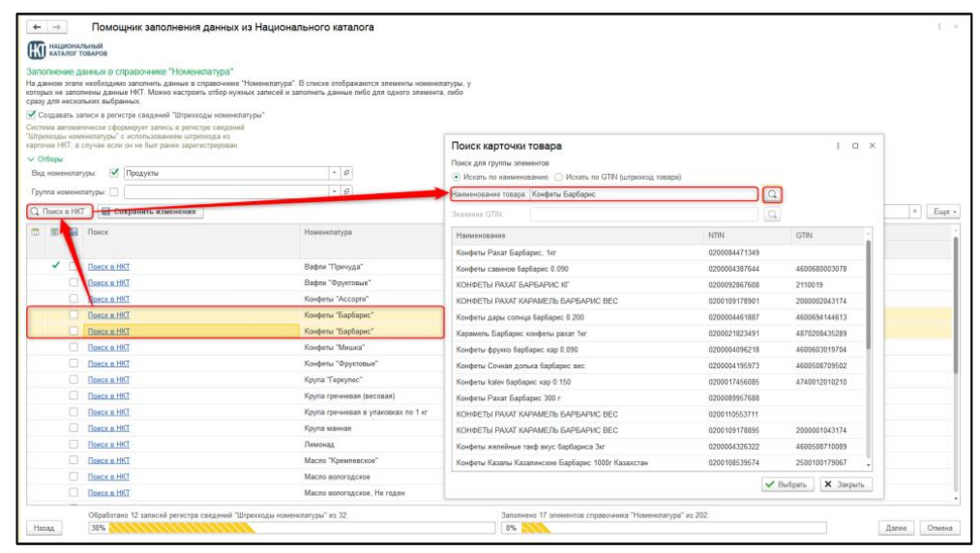This screenshot has width=980, height=553.
Task: Select the Конфеты Рахат Барбарис 300 г row
Action: pyautogui.click(x=579, y=397)
